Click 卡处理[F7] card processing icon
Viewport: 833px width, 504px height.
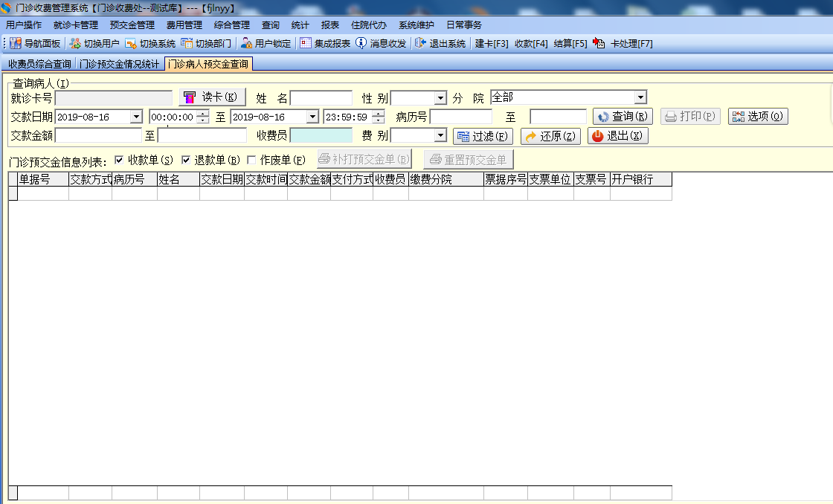point(599,44)
